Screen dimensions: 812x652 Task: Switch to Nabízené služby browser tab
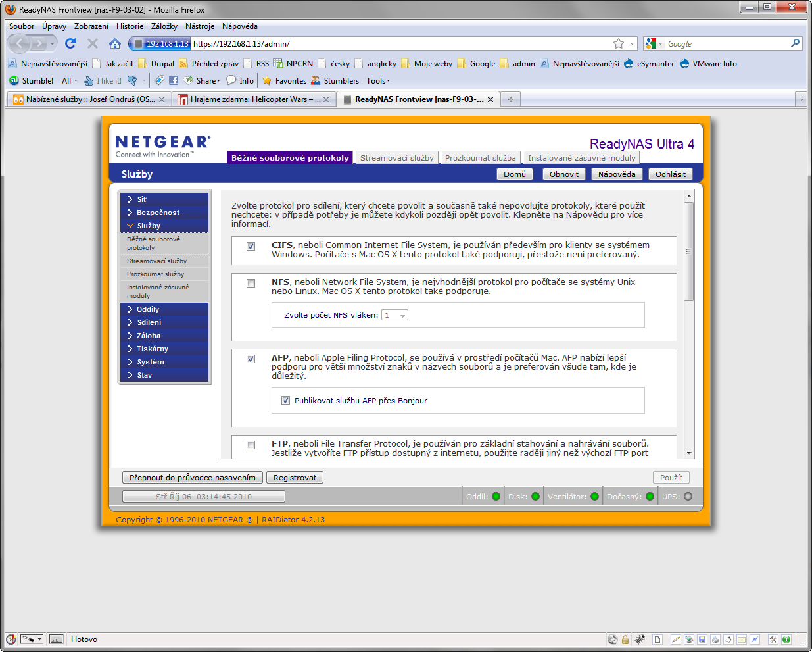click(x=91, y=99)
